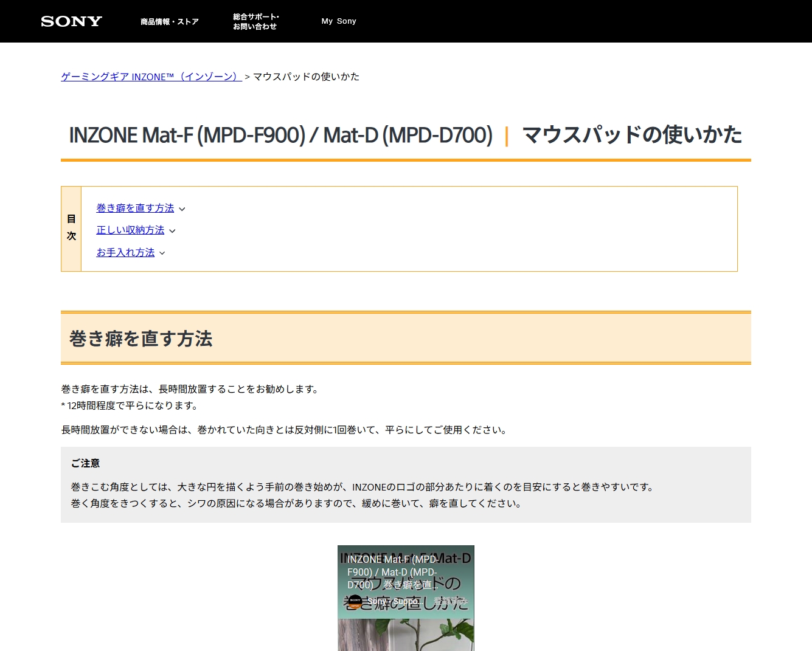Click the video title INZONE Mat-F overlay
Image resolution: width=812 pixels, height=651 pixels.
point(392,572)
